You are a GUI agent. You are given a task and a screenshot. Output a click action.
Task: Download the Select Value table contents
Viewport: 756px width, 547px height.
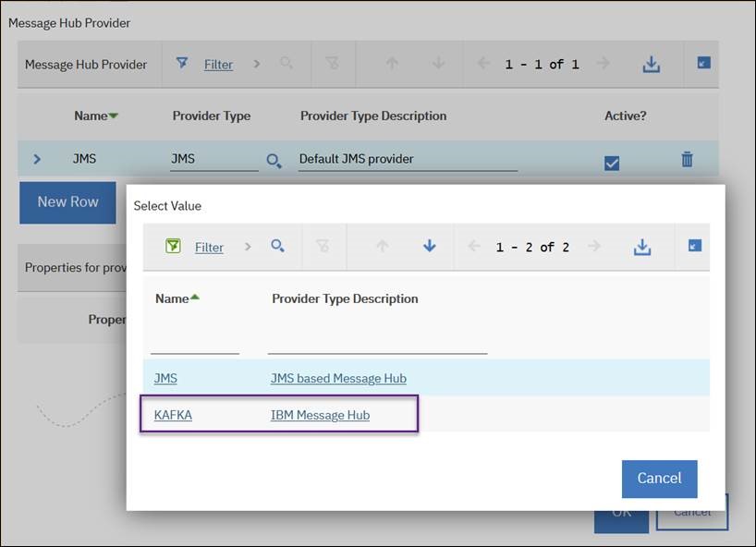tap(642, 247)
